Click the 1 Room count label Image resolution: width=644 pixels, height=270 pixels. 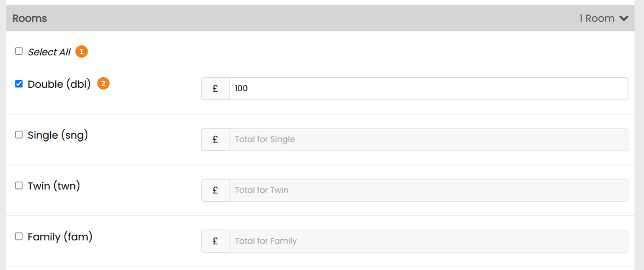[x=597, y=18]
